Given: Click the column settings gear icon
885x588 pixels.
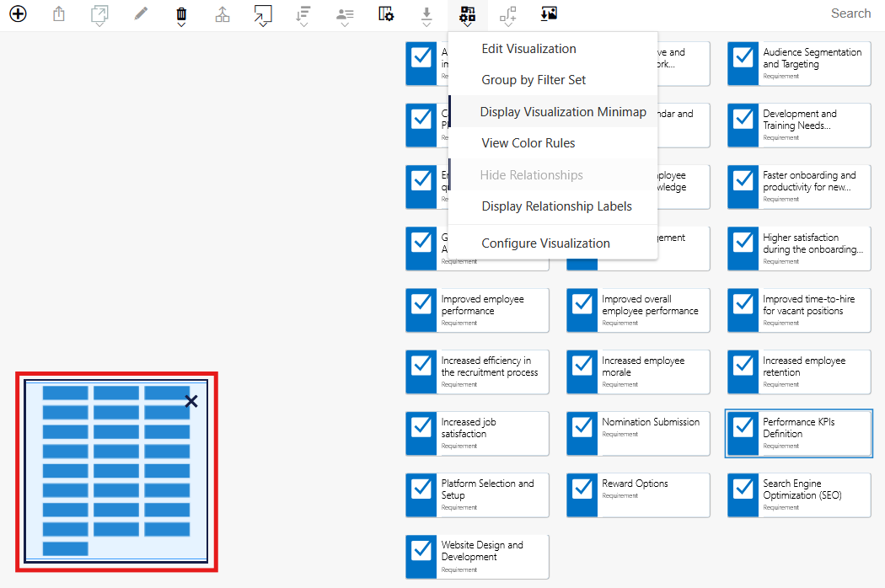Looking at the screenshot, I should [386, 13].
